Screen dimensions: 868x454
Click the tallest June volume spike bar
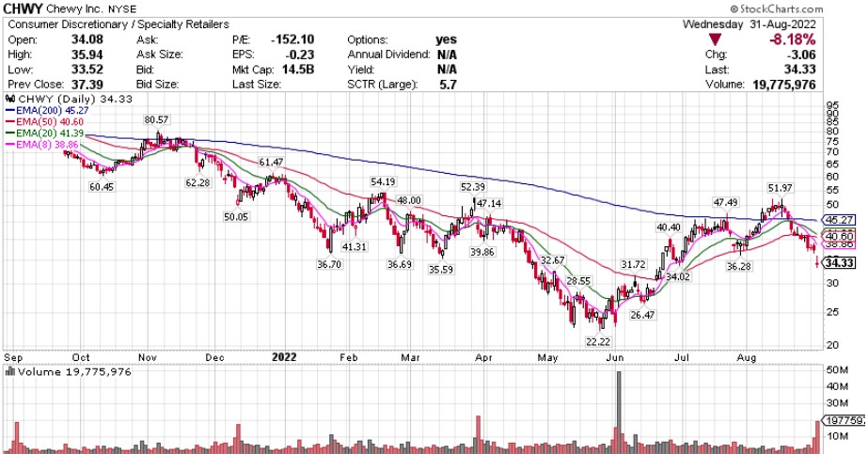[619, 413]
